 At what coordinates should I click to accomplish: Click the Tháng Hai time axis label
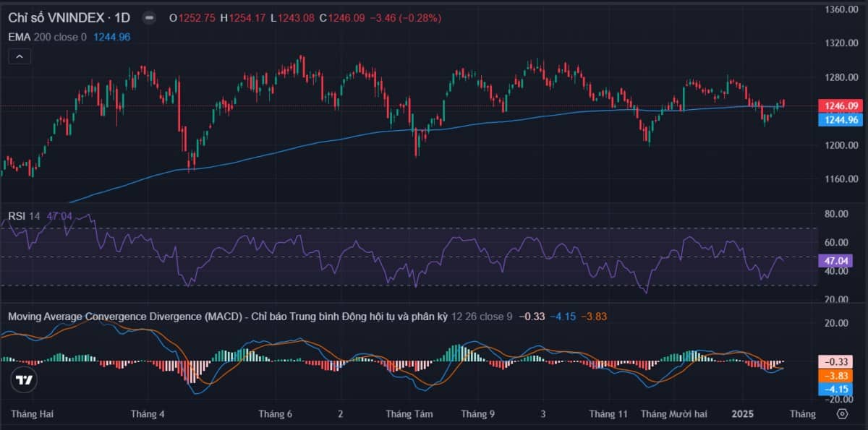pyautogui.click(x=33, y=414)
